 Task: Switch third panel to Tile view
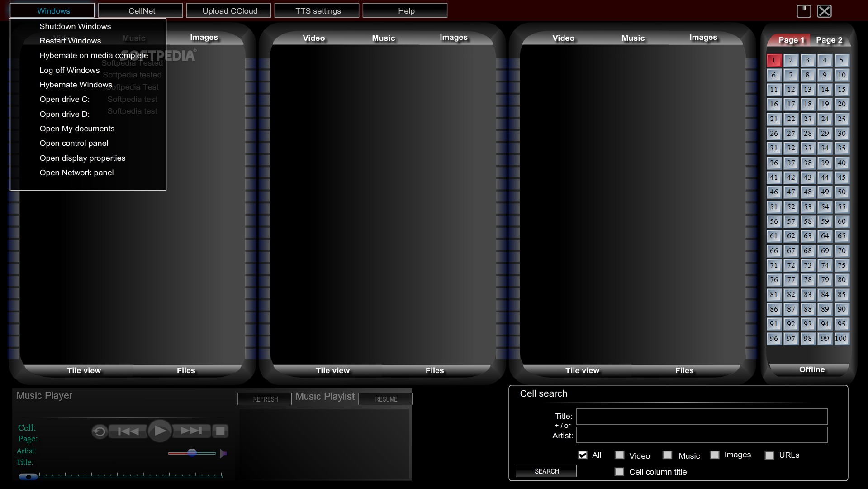tap(582, 370)
